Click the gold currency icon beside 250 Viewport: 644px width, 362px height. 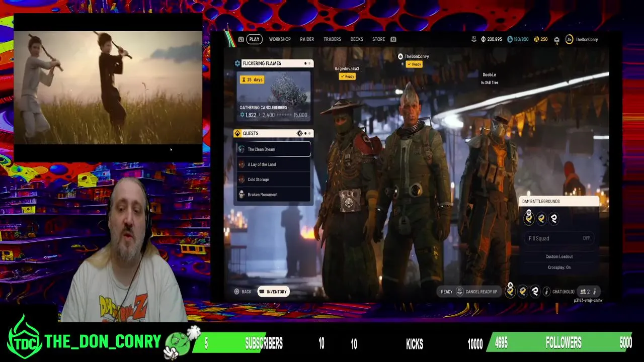536,39
